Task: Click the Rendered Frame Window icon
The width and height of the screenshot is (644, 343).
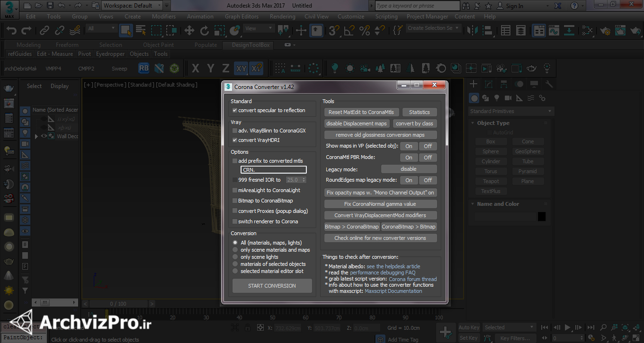Action: [620, 30]
